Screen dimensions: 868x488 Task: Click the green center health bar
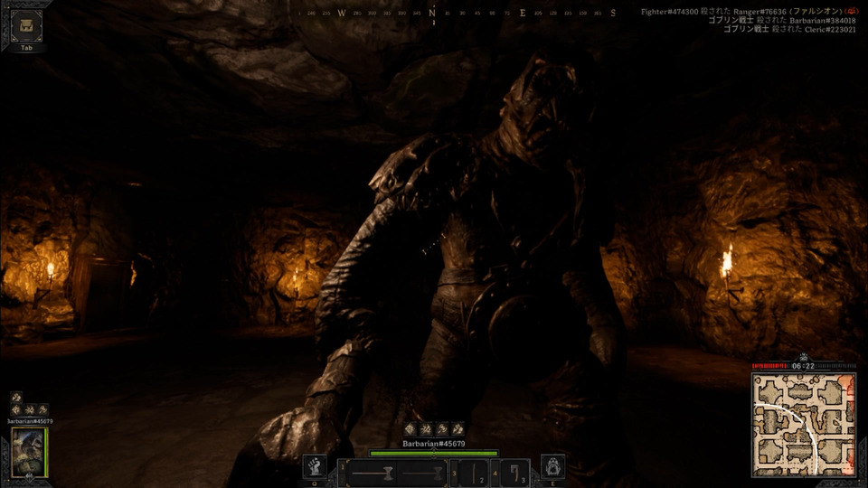click(433, 453)
